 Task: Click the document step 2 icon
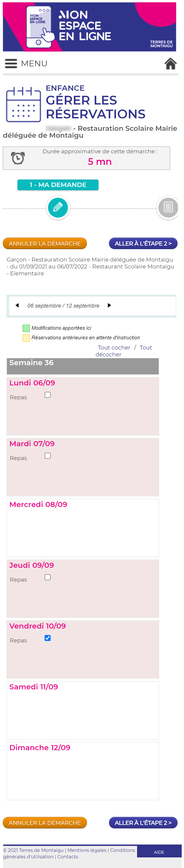click(168, 207)
